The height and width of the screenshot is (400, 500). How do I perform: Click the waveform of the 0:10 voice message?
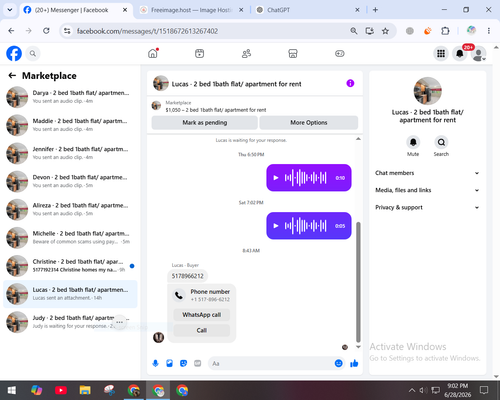pyautogui.click(x=305, y=178)
